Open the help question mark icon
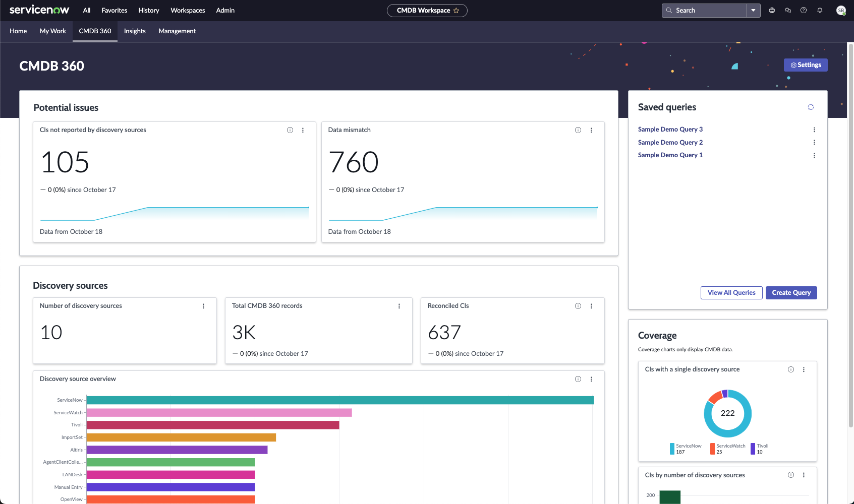The height and width of the screenshot is (504, 854). coord(804,11)
